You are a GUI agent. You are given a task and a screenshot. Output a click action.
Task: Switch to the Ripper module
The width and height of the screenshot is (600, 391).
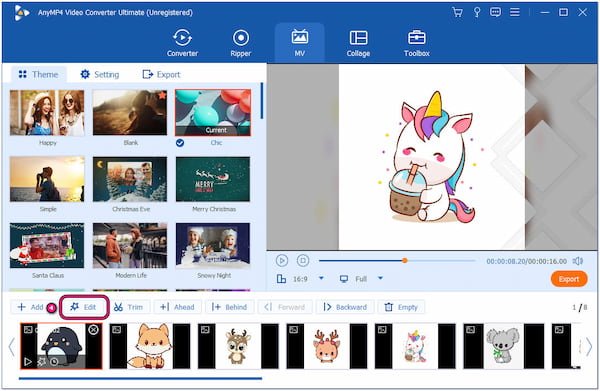point(241,43)
